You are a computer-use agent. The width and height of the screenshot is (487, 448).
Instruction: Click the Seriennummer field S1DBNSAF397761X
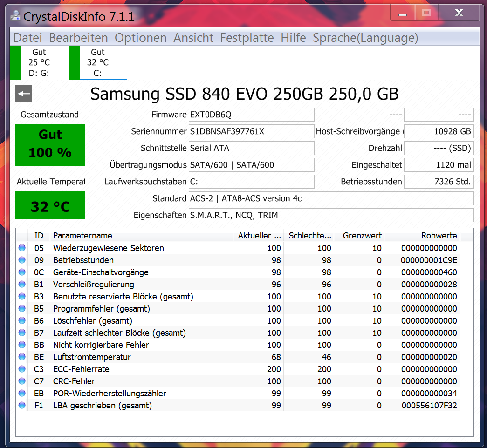coord(252,131)
